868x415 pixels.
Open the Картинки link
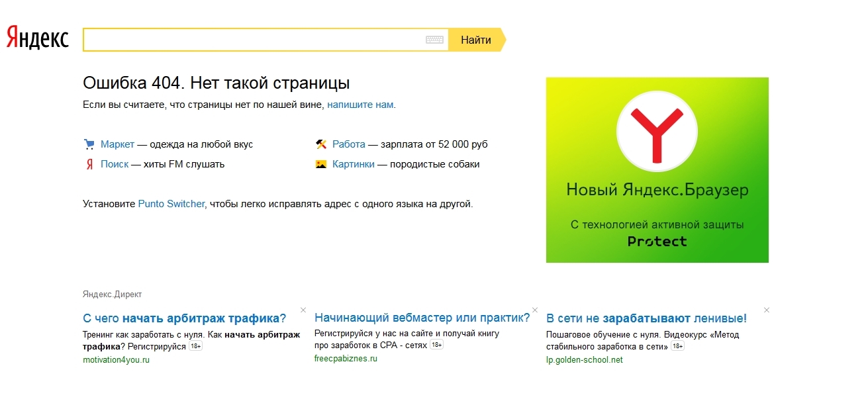(x=354, y=164)
